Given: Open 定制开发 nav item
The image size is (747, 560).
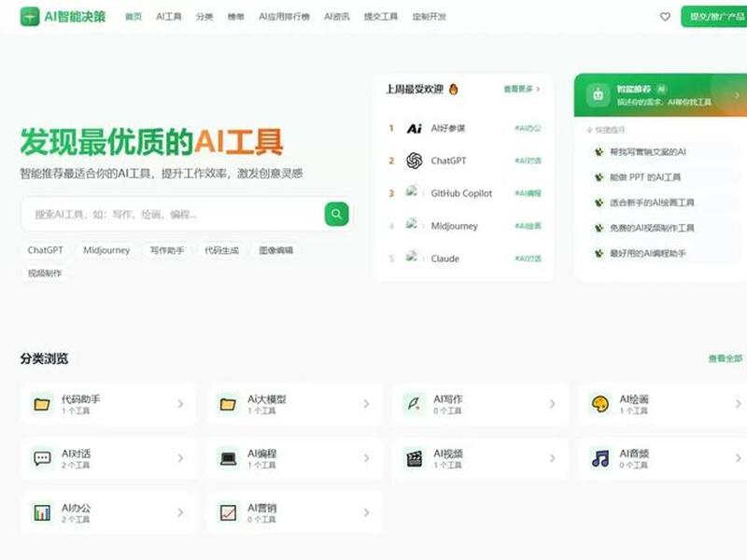Looking at the screenshot, I should tap(430, 17).
